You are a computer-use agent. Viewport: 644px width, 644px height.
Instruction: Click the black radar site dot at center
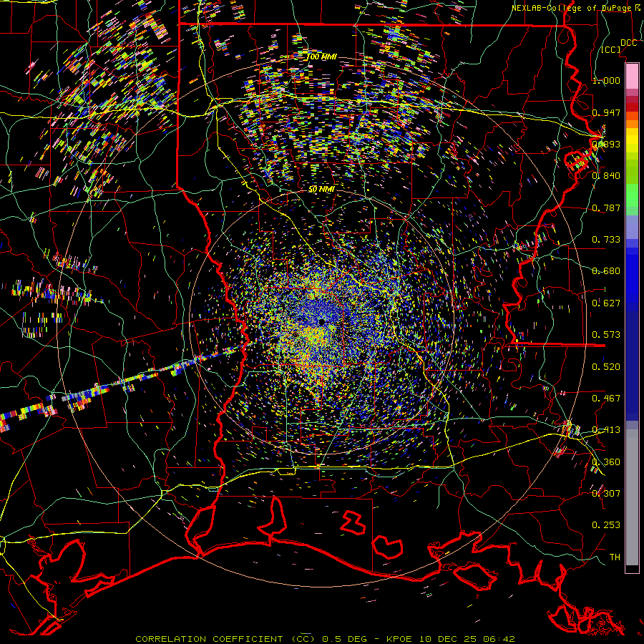pyautogui.click(x=322, y=323)
